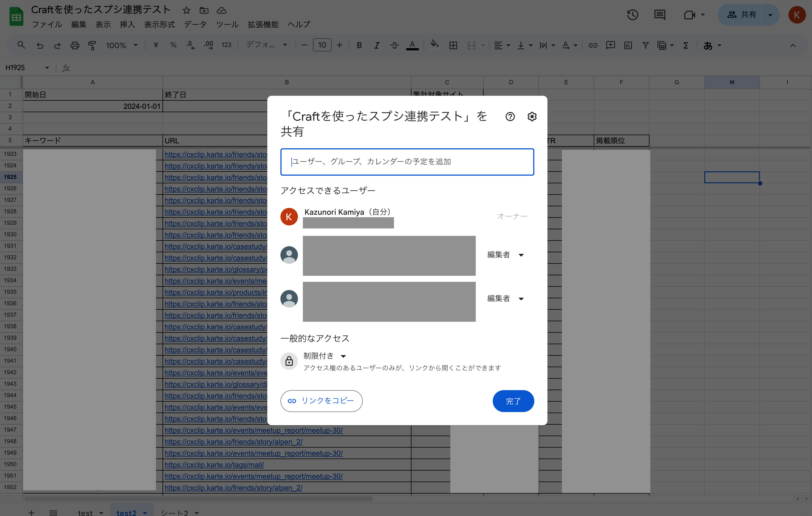Move document to folder icon
This screenshot has height=516, width=812.
click(x=204, y=10)
